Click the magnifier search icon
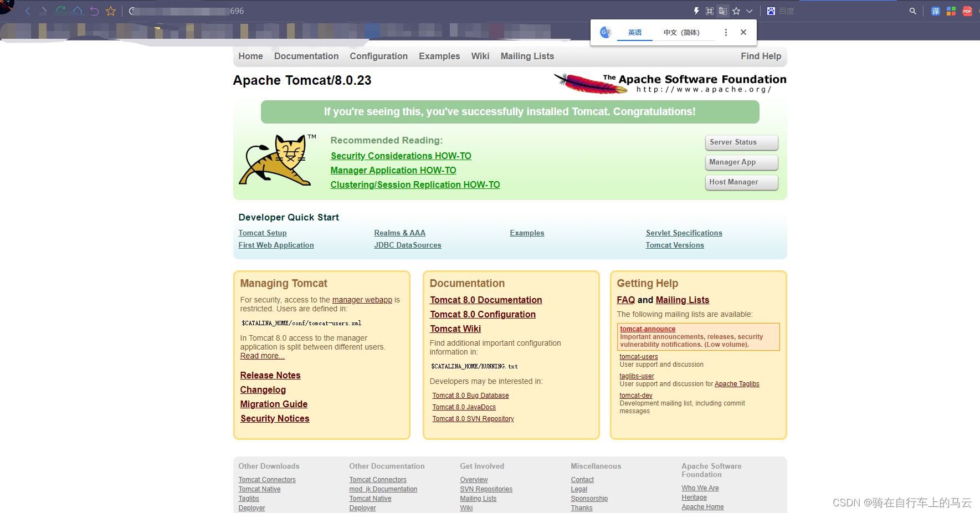 pos(912,11)
